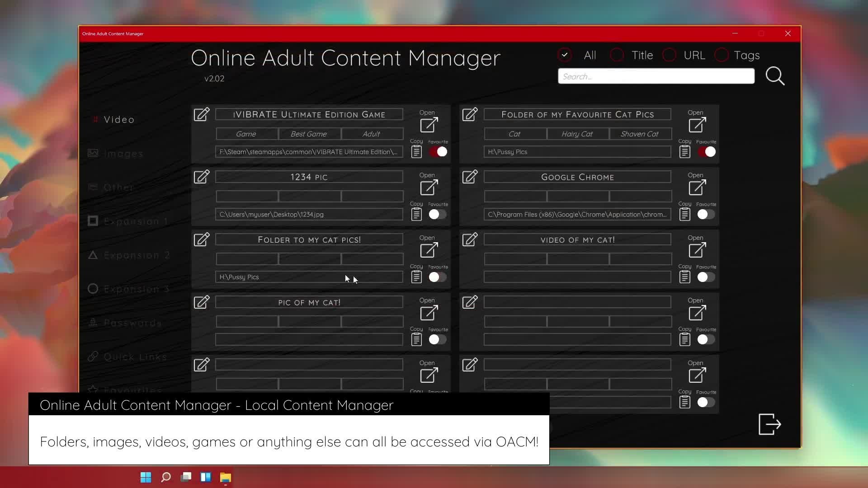Turn off Favourite for iVibrate game
The height and width of the screenshot is (488, 868).
tap(438, 152)
